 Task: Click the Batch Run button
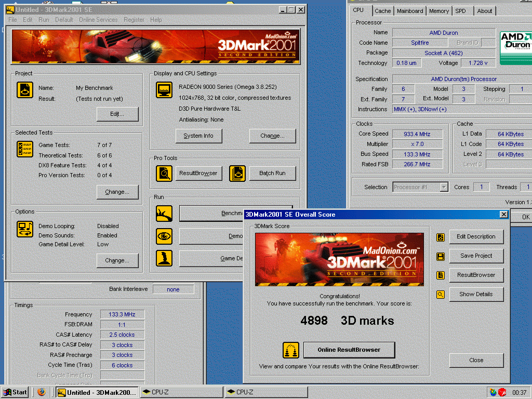click(272, 174)
